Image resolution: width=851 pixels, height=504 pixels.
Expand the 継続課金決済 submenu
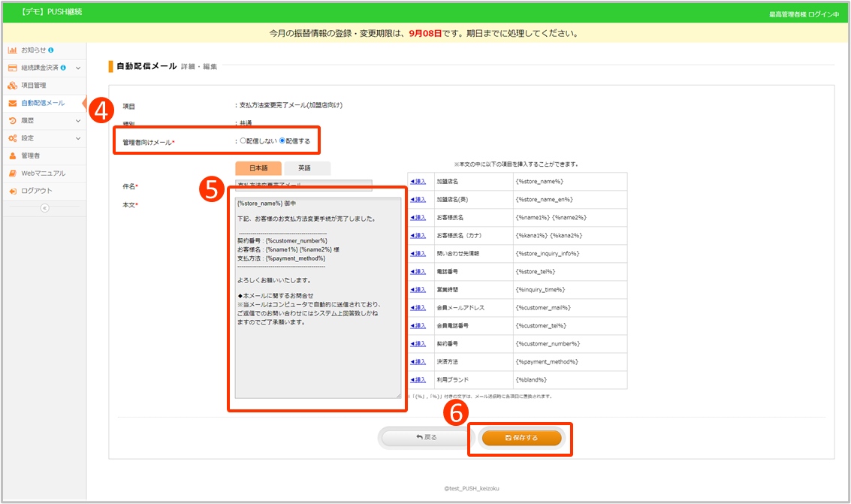point(78,68)
